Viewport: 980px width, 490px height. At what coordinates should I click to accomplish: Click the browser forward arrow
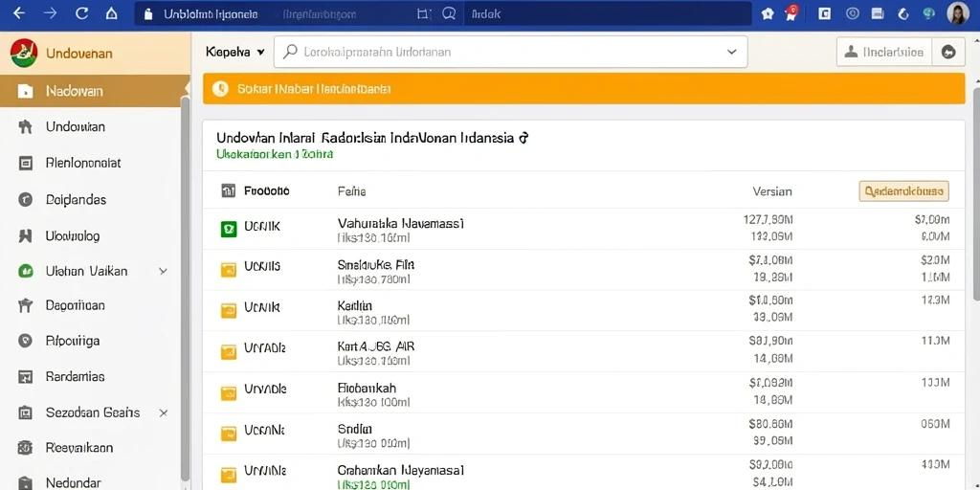(x=51, y=13)
